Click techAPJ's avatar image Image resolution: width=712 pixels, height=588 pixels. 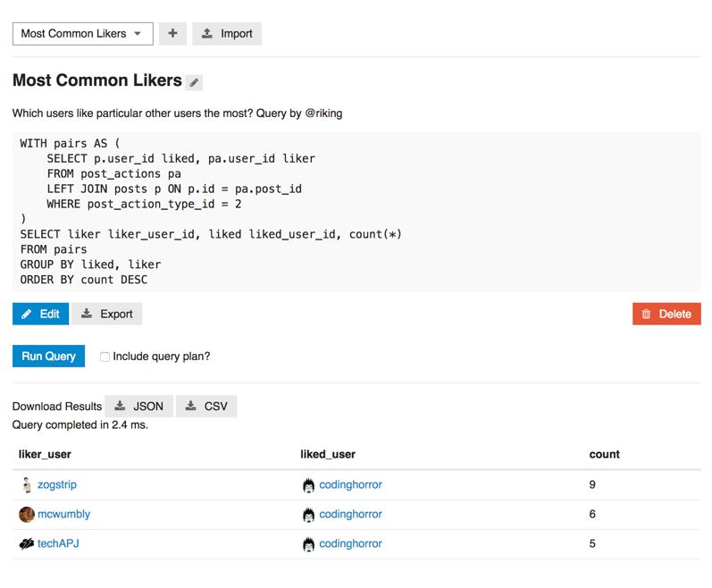tap(27, 543)
